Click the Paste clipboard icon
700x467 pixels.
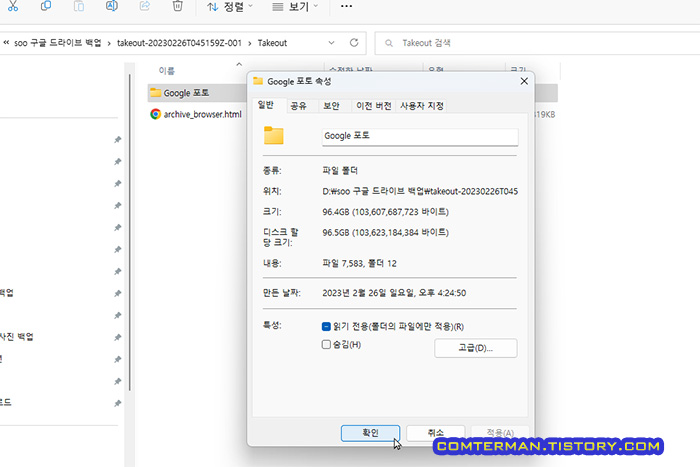pyautogui.click(x=79, y=6)
